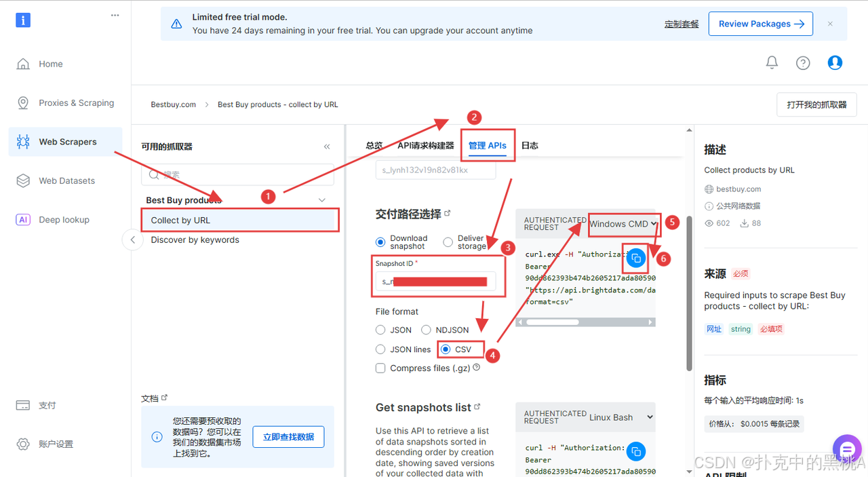
Task: Click the round sidebar collapse arrow
Action: coord(132,240)
